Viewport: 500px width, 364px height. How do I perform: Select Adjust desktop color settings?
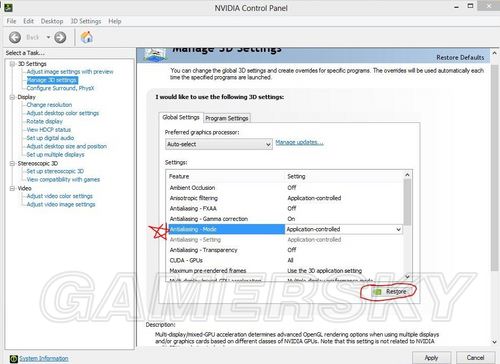pyautogui.click(x=63, y=113)
